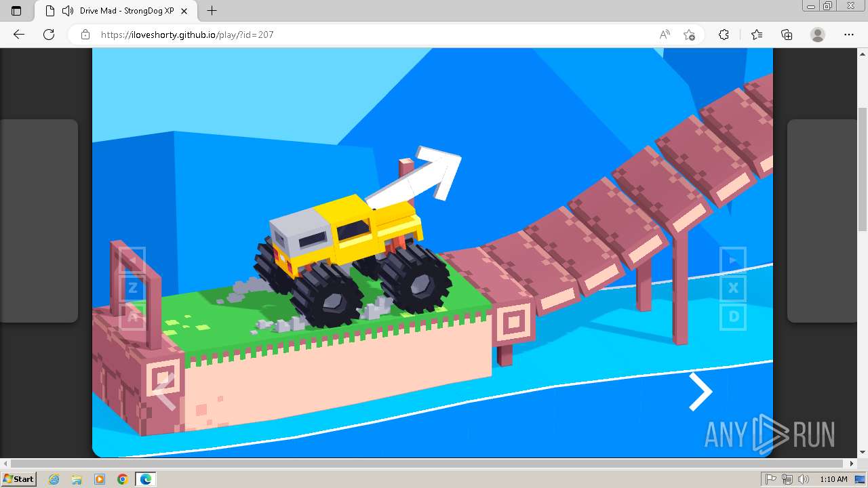
Task: Launch Internet Explorer from the taskbar
Action: pos(54,479)
